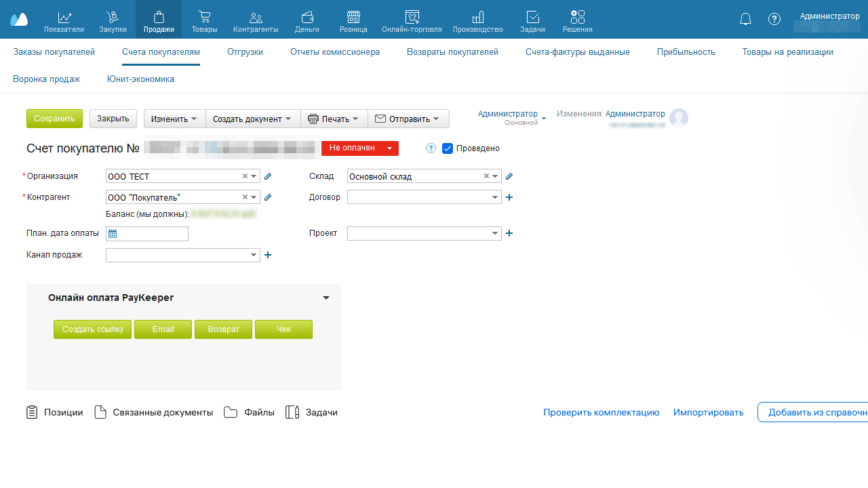Click the green Сохранить button

(x=54, y=119)
